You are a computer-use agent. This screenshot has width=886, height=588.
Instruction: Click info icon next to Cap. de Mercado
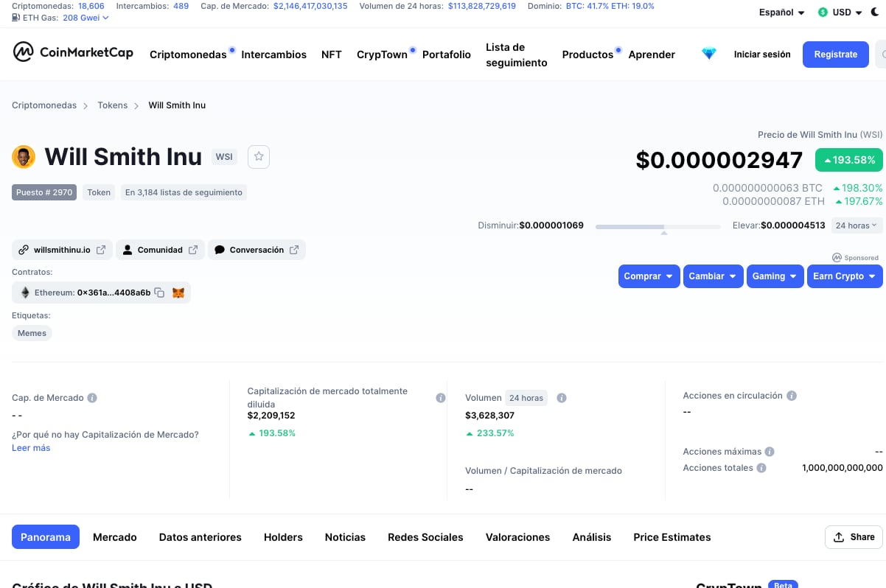pyautogui.click(x=92, y=398)
